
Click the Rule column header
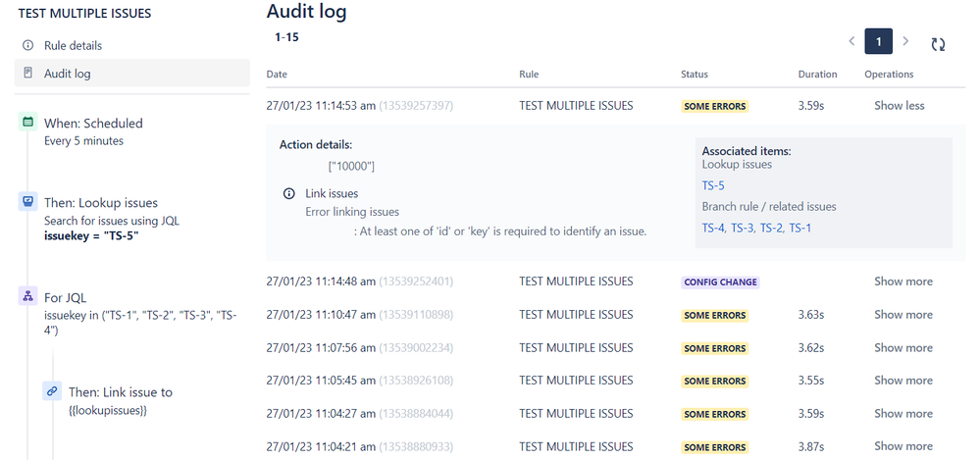click(x=529, y=74)
